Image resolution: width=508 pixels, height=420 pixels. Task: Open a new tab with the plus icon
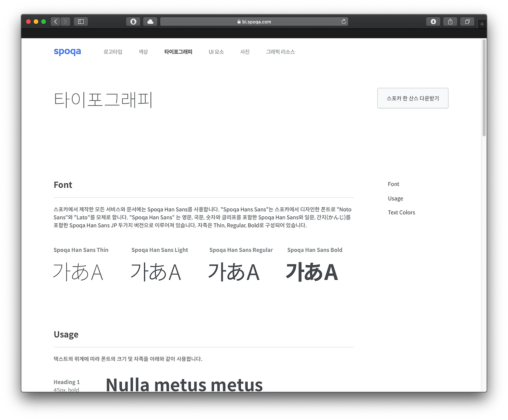[x=482, y=23]
